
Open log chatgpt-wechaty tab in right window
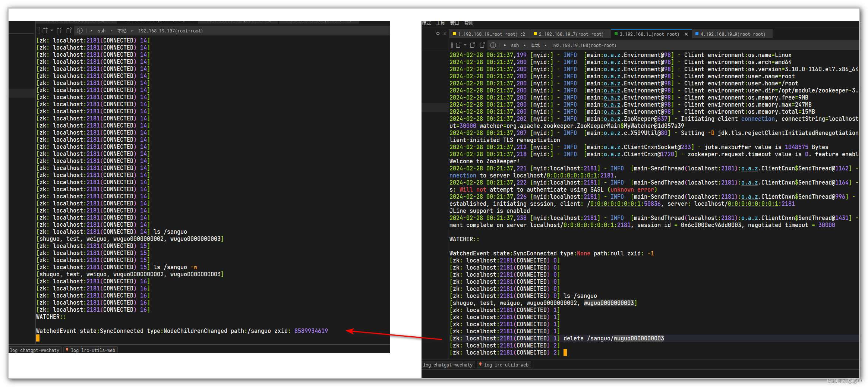point(448,365)
